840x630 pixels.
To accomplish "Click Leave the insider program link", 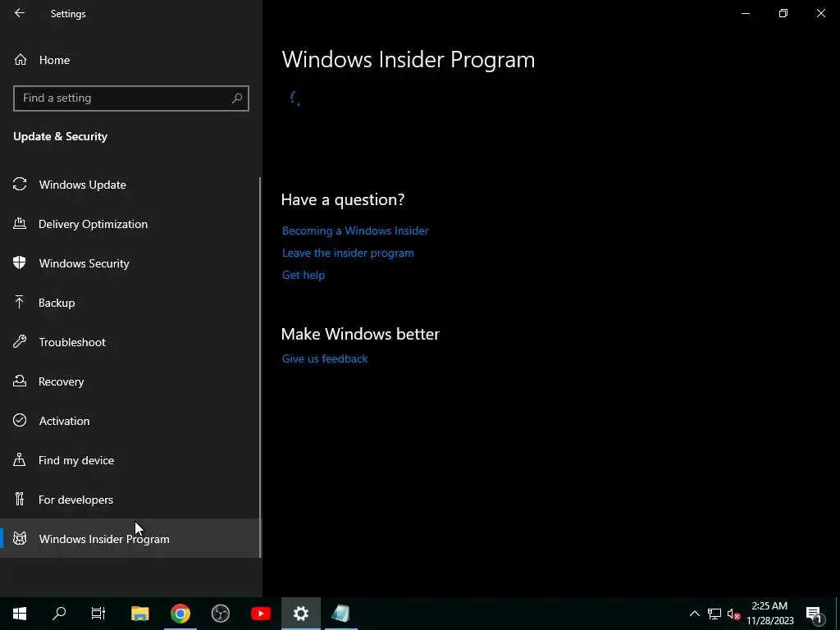I will pos(348,253).
